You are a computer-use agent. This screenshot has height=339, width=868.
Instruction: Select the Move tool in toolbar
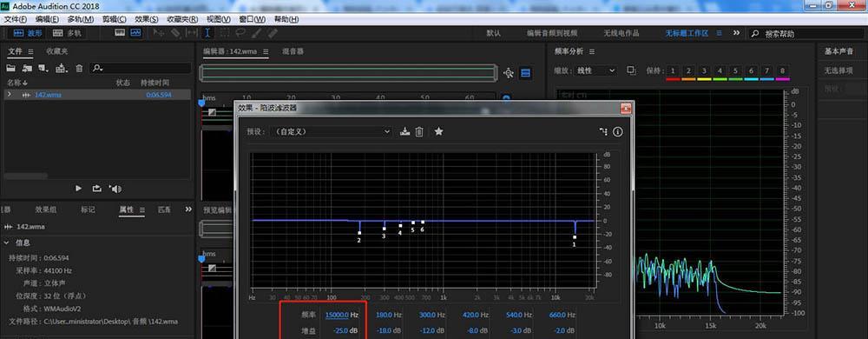point(158,33)
